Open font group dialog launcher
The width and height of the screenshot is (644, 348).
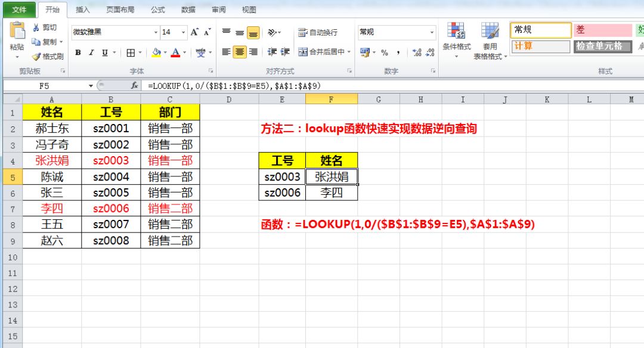[x=210, y=71]
